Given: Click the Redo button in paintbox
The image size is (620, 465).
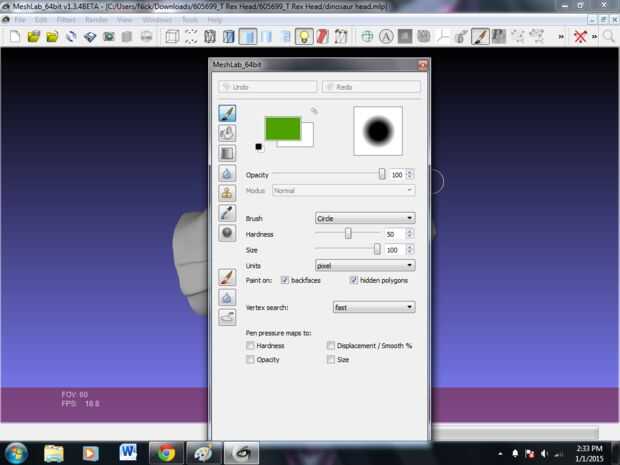Looking at the screenshot, I should pos(371,87).
